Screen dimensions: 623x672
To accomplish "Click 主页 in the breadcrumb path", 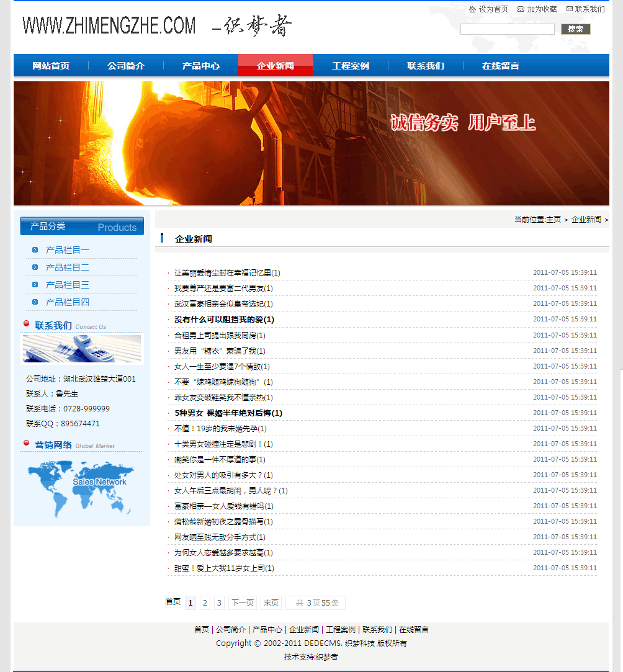I will [553, 220].
